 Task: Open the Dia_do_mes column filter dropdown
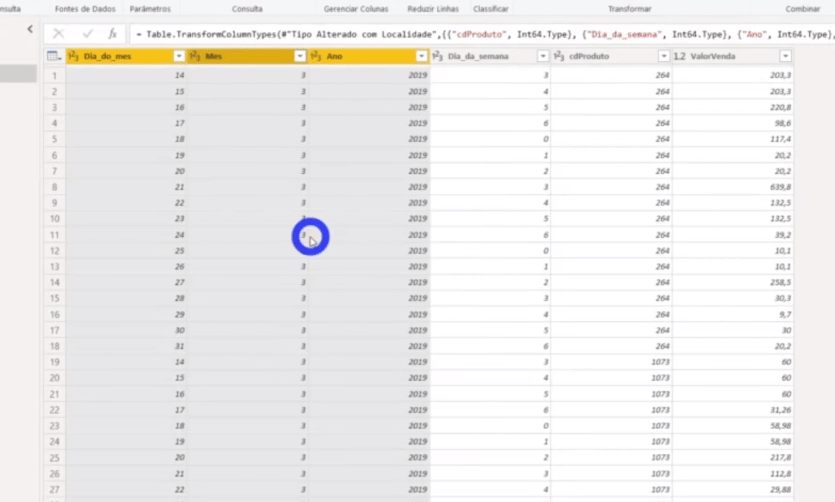click(179, 57)
